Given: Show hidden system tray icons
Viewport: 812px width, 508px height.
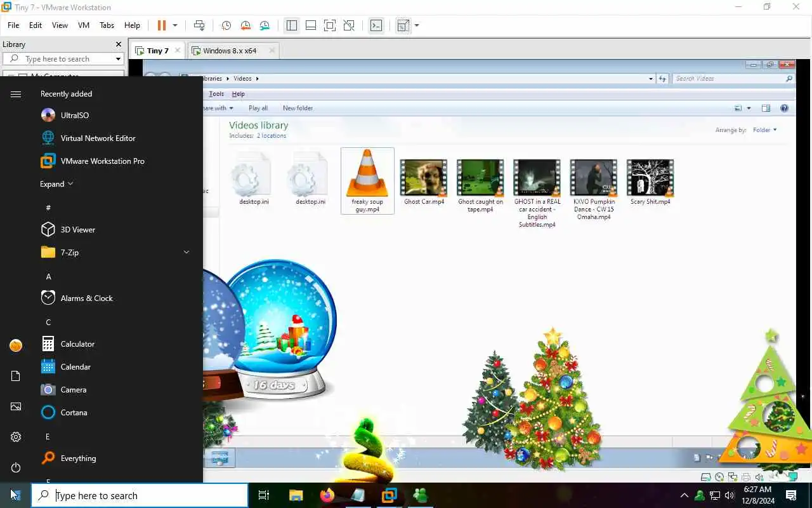Looking at the screenshot, I should pyautogui.click(x=684, y=495).
